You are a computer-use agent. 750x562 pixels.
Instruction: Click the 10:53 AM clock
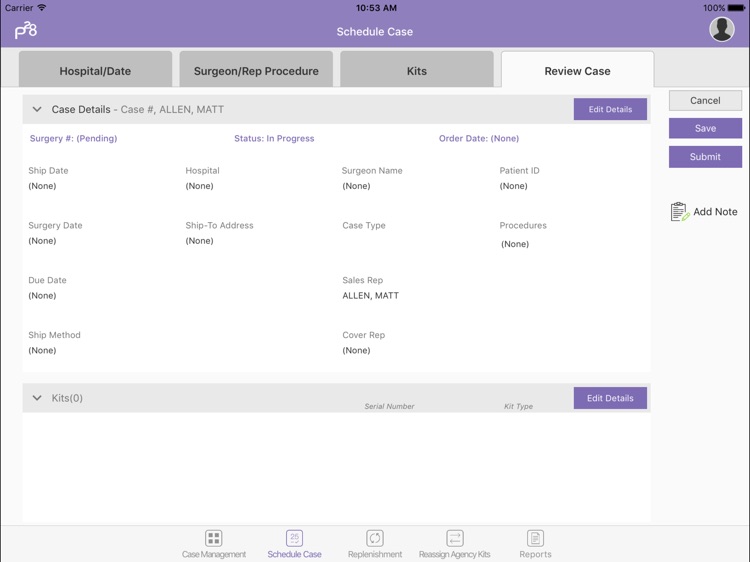376,8
